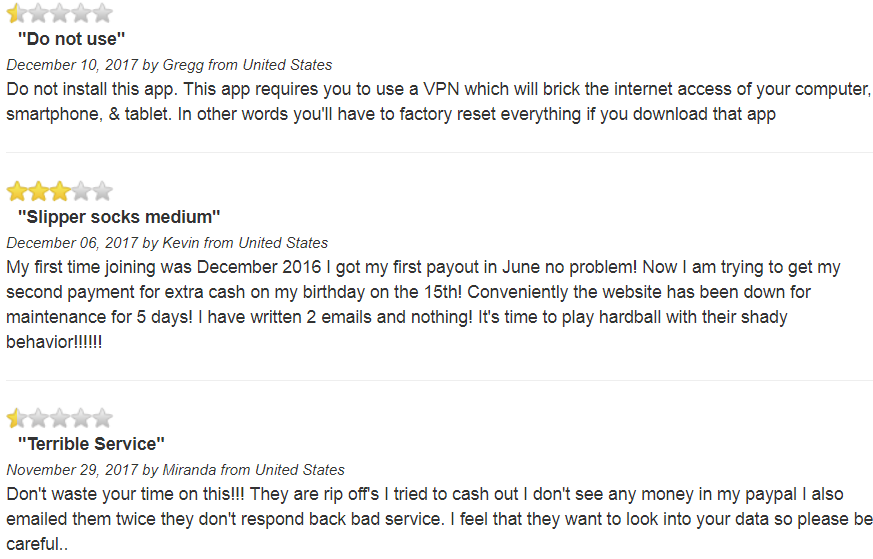Click the third gold star on Kevin's review

60,192
